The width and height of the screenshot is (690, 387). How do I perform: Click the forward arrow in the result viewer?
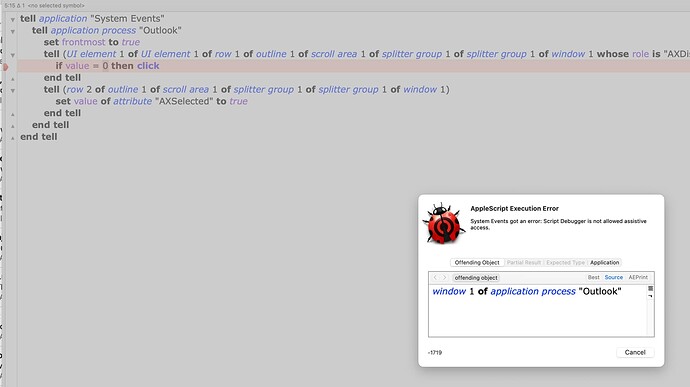click(x=444, y=278)
